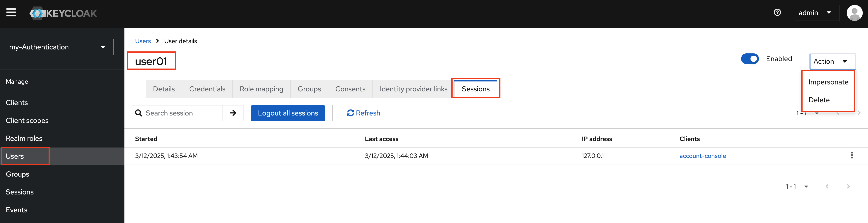Open the Groups tab in user details
The height and width of the screenshot is (223, 868).
pyautogui.click(x=309, y=89)
